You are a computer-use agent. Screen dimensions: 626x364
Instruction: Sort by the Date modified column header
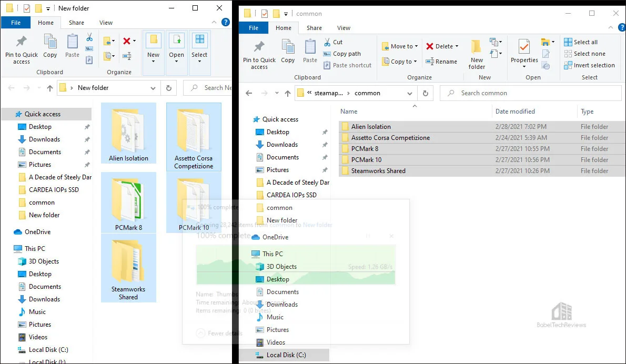click(534, 112)
